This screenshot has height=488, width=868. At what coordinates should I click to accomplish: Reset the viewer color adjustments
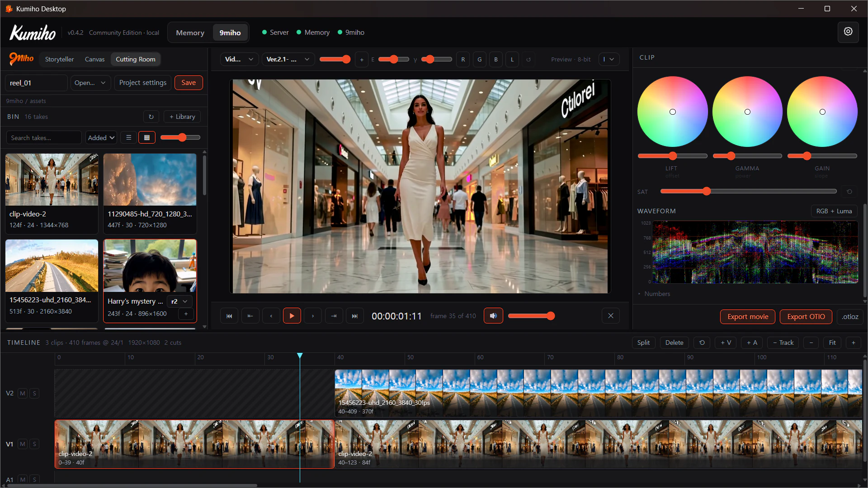coord(528,59)
